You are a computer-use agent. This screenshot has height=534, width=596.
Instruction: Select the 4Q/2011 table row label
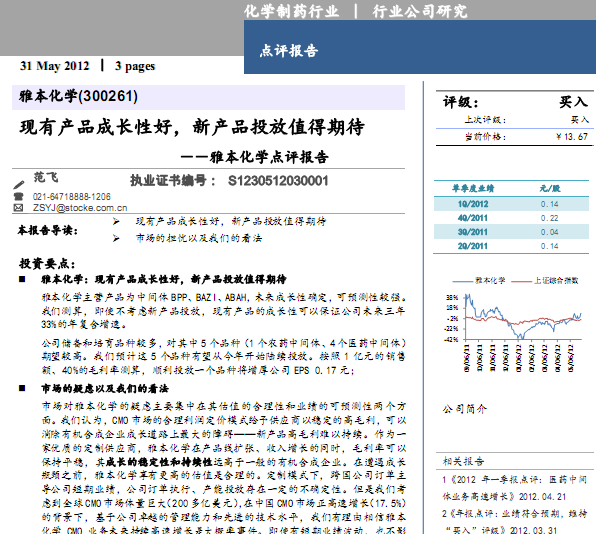pyautogui.click(x=473, y=218)
